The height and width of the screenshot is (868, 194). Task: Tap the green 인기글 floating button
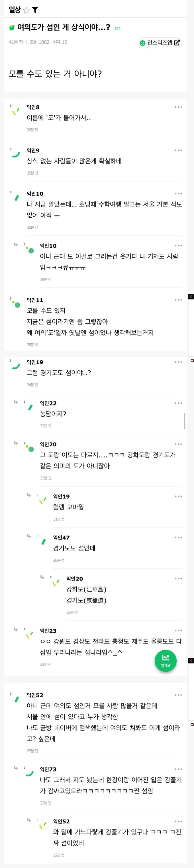(166, 661)
